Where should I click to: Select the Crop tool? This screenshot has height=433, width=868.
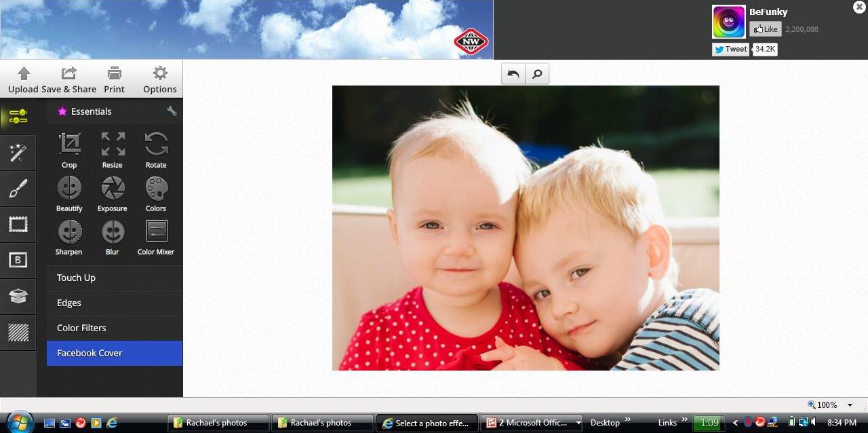(68, 149)
